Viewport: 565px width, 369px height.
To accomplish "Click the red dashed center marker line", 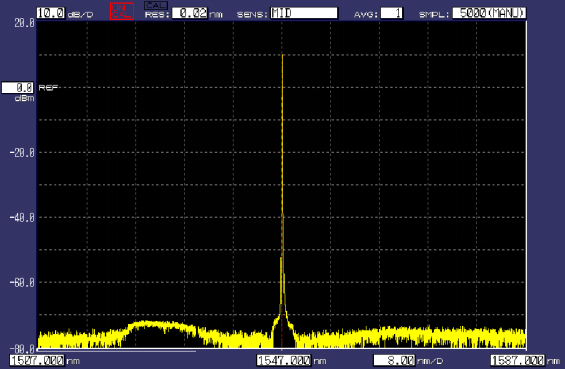I will (x=282, y=202).
